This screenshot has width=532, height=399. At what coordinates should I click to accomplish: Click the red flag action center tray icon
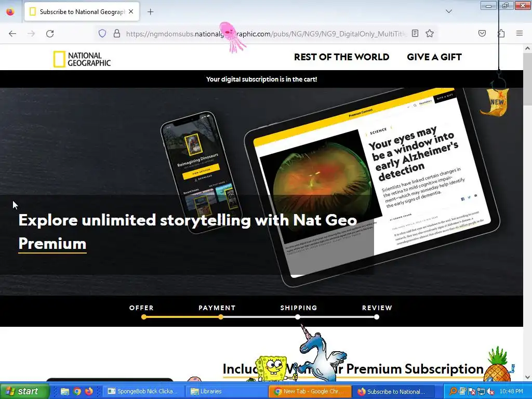pos(471,391)
